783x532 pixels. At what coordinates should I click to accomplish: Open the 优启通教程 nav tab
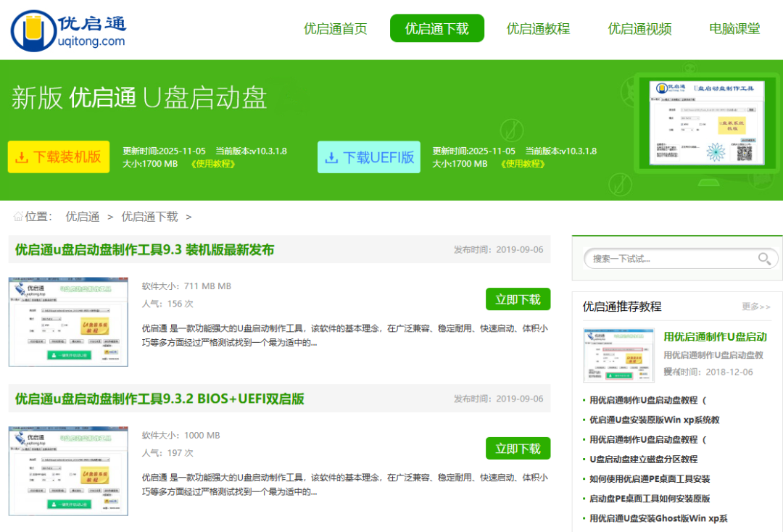click(x=538, y=28)
